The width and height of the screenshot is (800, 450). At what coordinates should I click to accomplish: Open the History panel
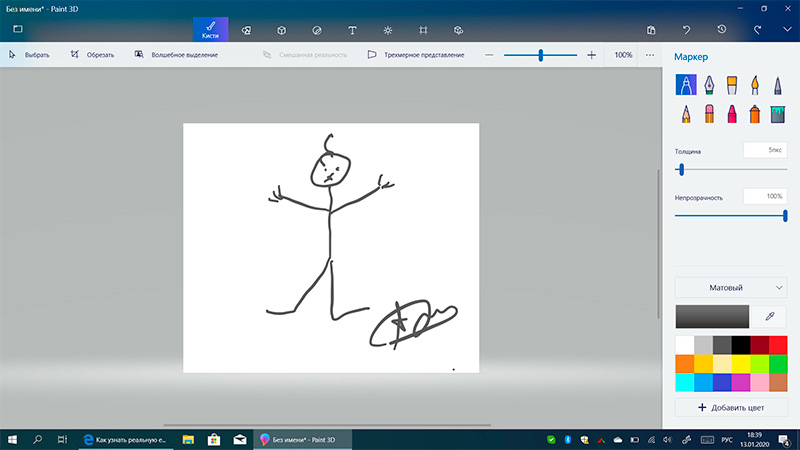tap(722, 30)
